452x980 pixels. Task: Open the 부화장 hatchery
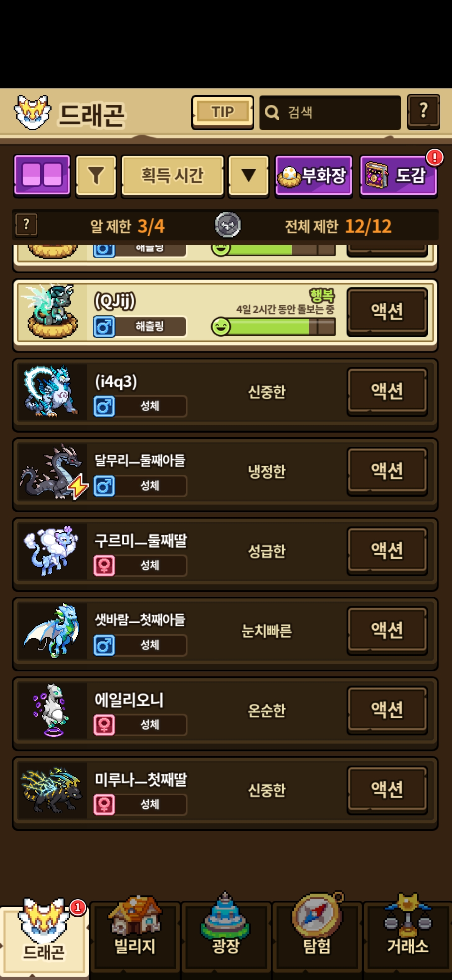pyautogui.click(x=314, y=175)
